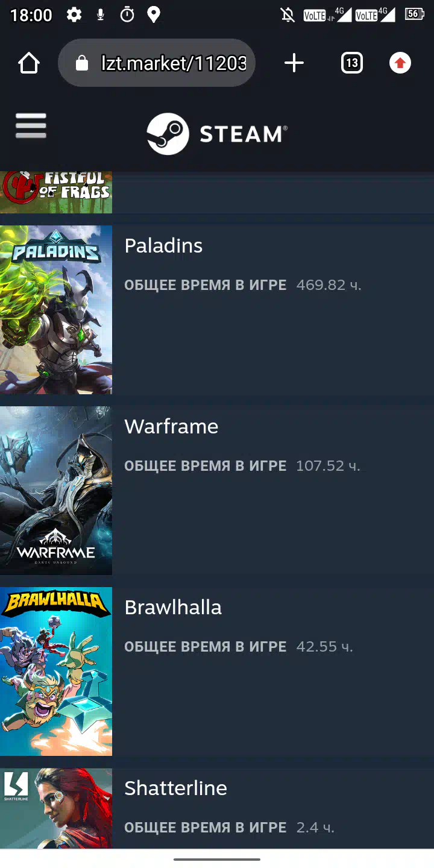Image resolution: width=434 pixels, height=868 pixels.
Task: Tap the padlock site security icon
Action: pos(82,63)
